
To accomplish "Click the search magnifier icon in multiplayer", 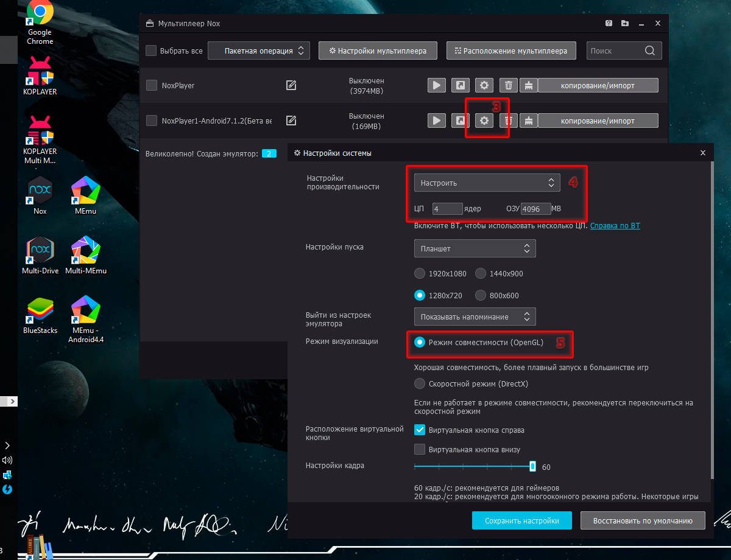I will click(x=650, y=51).
